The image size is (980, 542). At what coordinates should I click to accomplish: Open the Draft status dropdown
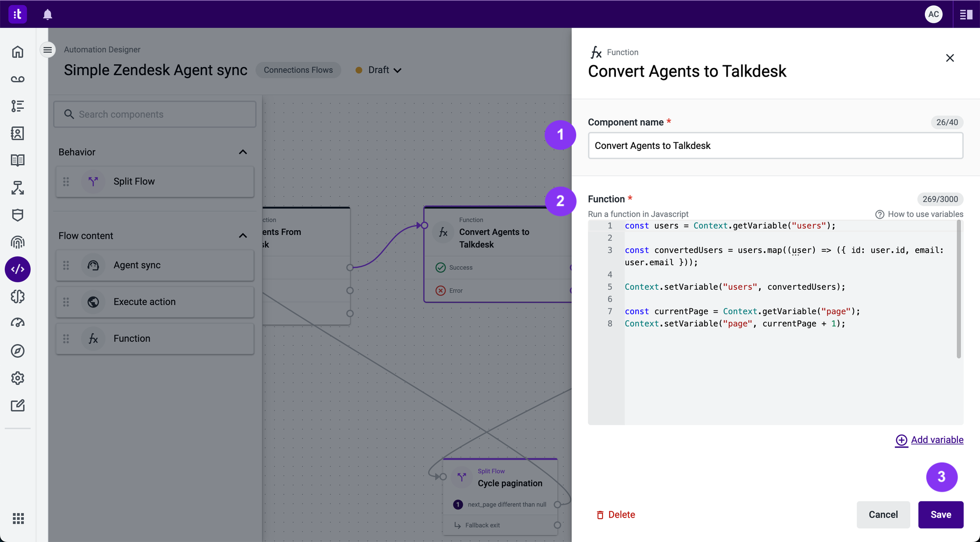[378, 70]
